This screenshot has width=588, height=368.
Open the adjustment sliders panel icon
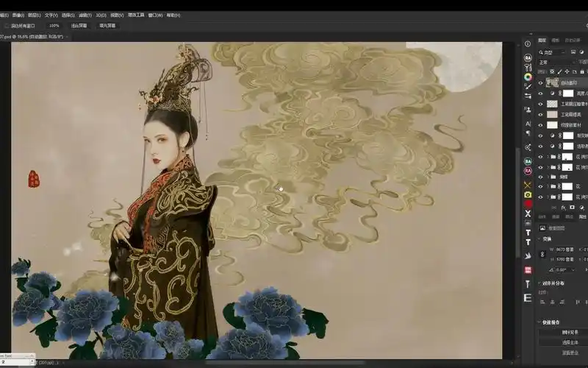click(x=528, y=96)
